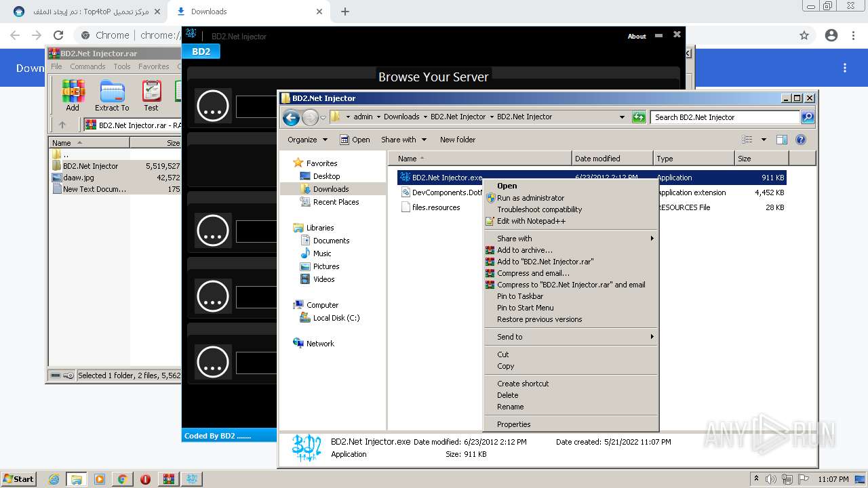Choose Add to archive... in context menu
Viewport: 868px width, 488px height.
[x=525, y=250]
